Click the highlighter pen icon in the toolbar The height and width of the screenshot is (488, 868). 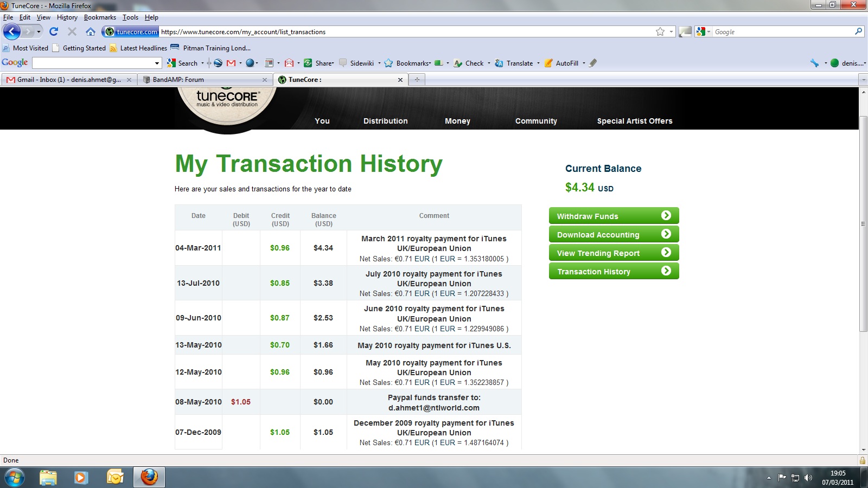point(593,63)
